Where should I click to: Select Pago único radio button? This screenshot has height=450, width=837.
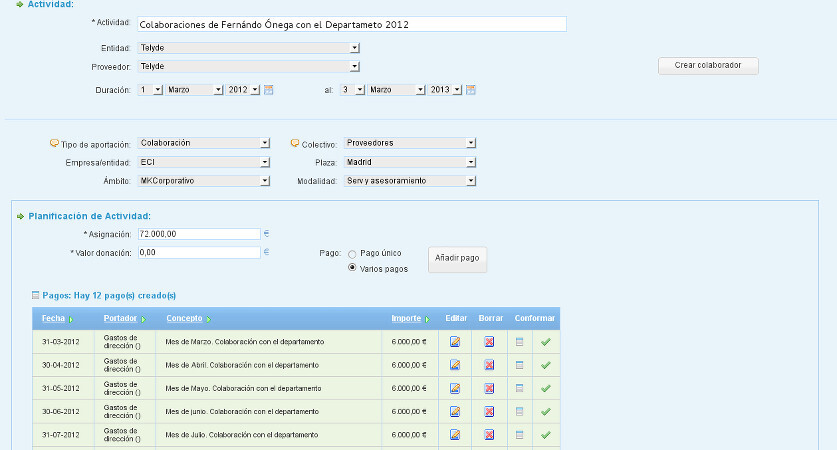(x=352, y=254)
